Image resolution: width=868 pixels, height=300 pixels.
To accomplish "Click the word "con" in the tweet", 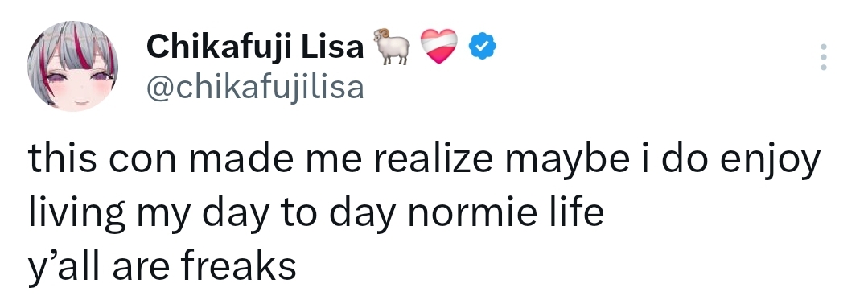I will pyautogui.click(x=142, y=162).
